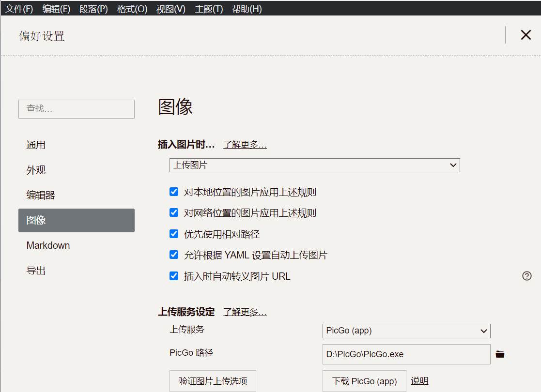The height and width of the screenshot is (392, 541).
Task: Open the 文件(F) menu
Action: (19, 9)
